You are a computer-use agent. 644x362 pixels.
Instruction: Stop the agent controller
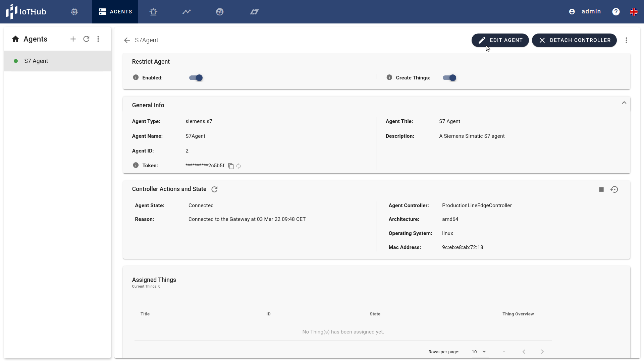pyautogui.click(x=601, y=190)
